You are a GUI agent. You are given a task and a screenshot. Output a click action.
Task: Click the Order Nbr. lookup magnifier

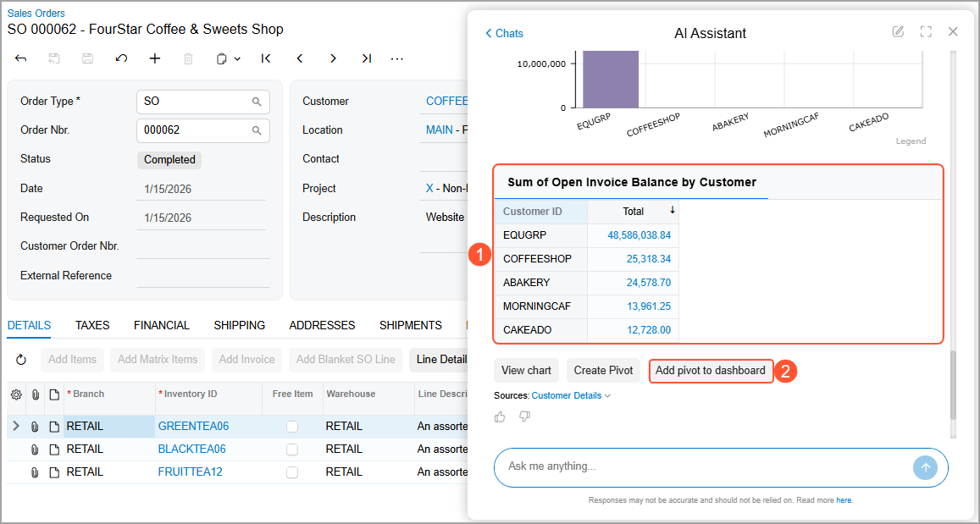(257, 130)
